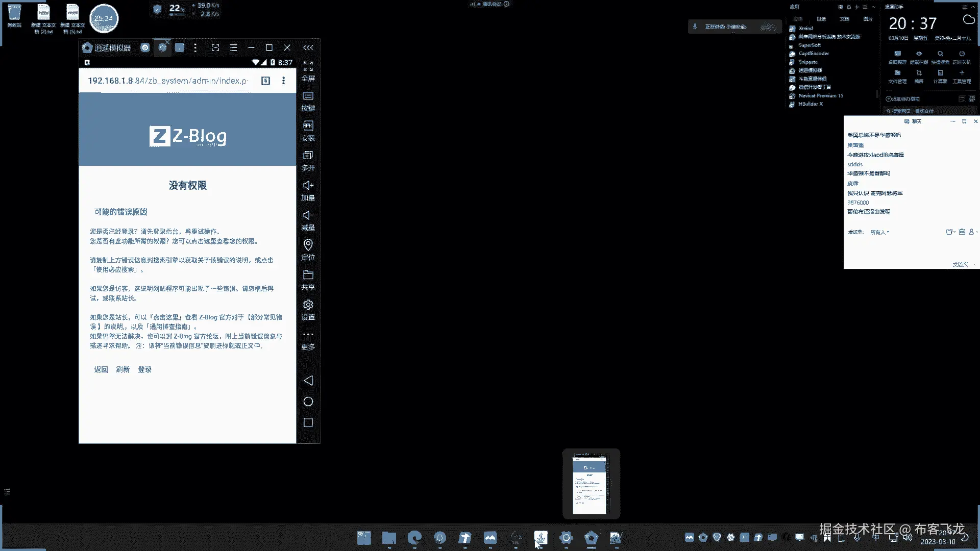Switch to the 文档 tab
This screenshot has height=551, width=980.
point(844,19)
